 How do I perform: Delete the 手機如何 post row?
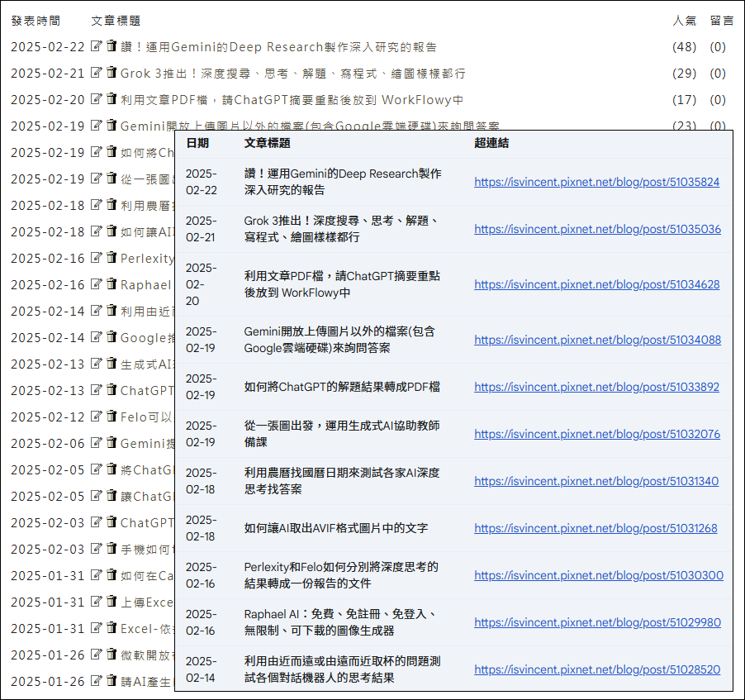pyautogui.click(x=112, y=549)
